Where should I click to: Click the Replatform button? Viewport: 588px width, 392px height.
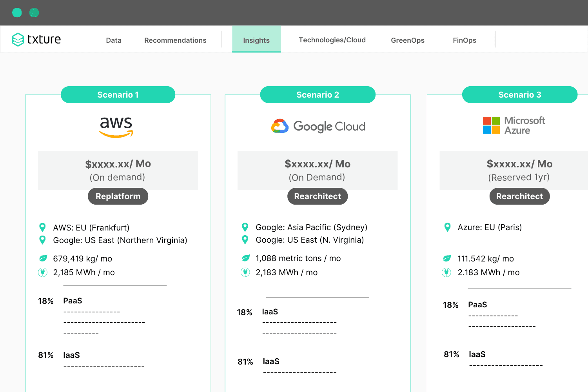[x=118, y=196]
